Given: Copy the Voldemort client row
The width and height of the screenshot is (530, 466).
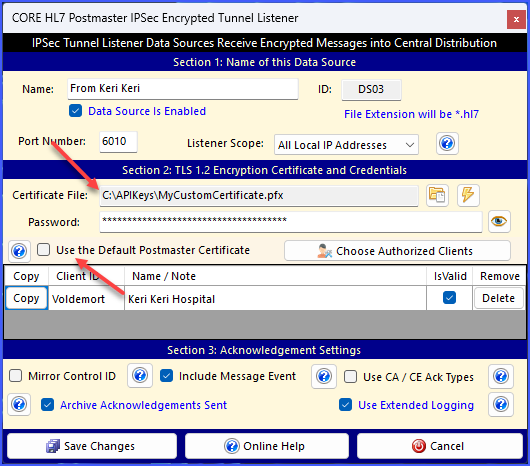Looking at the screenshot, I should [x=26, y=298].
